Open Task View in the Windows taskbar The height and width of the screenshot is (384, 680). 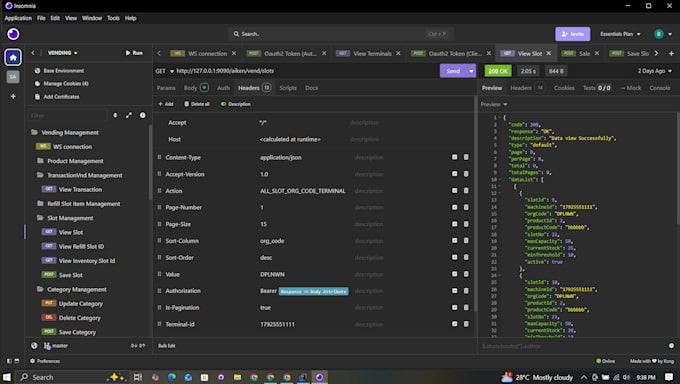[138, 377]
